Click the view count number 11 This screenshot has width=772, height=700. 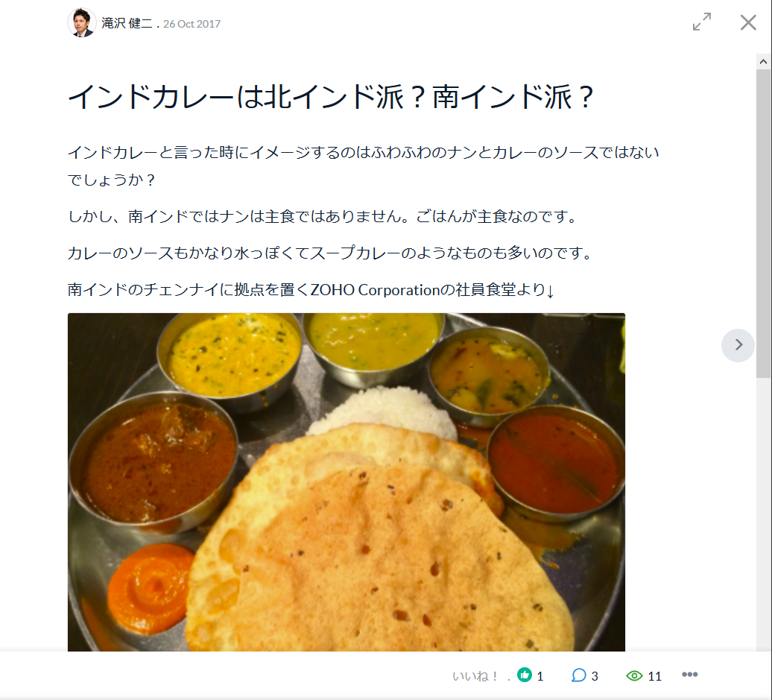click(654, 676)
